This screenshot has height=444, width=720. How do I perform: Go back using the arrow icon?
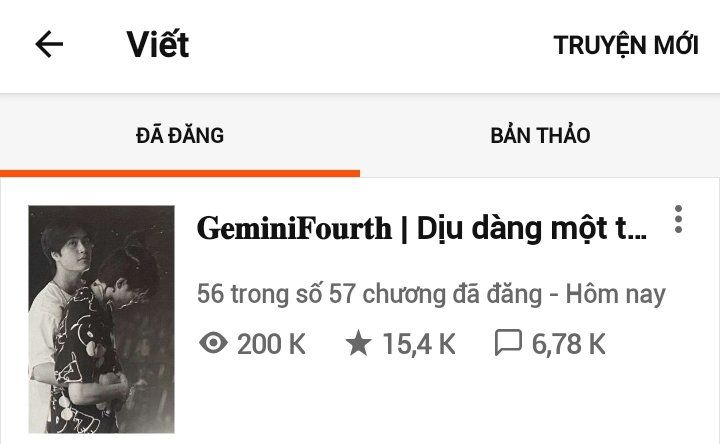click(x=49, y=45)
